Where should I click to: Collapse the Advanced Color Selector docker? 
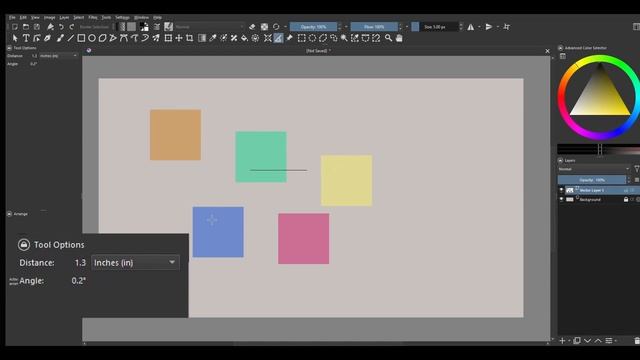(x=560, y=48)
